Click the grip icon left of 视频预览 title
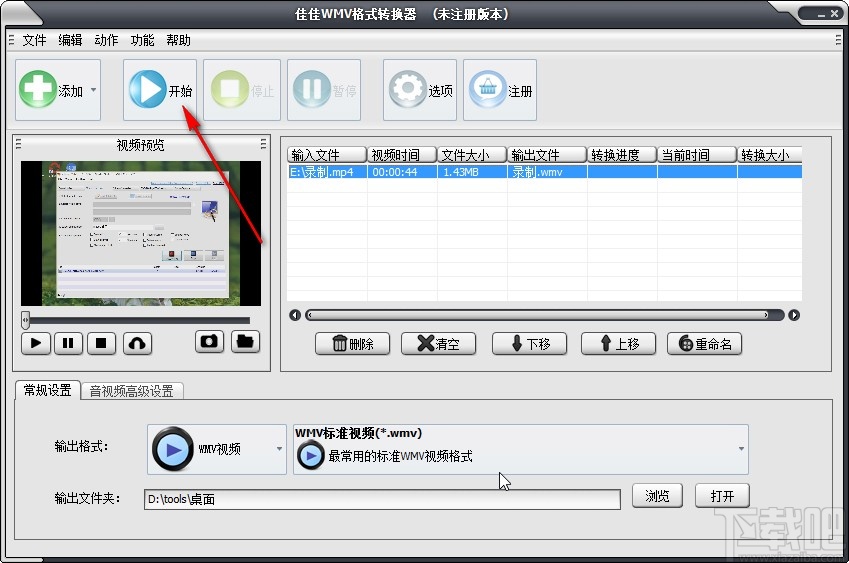The height and width of the screenshot is (563, 849). [x=18, y=144]
